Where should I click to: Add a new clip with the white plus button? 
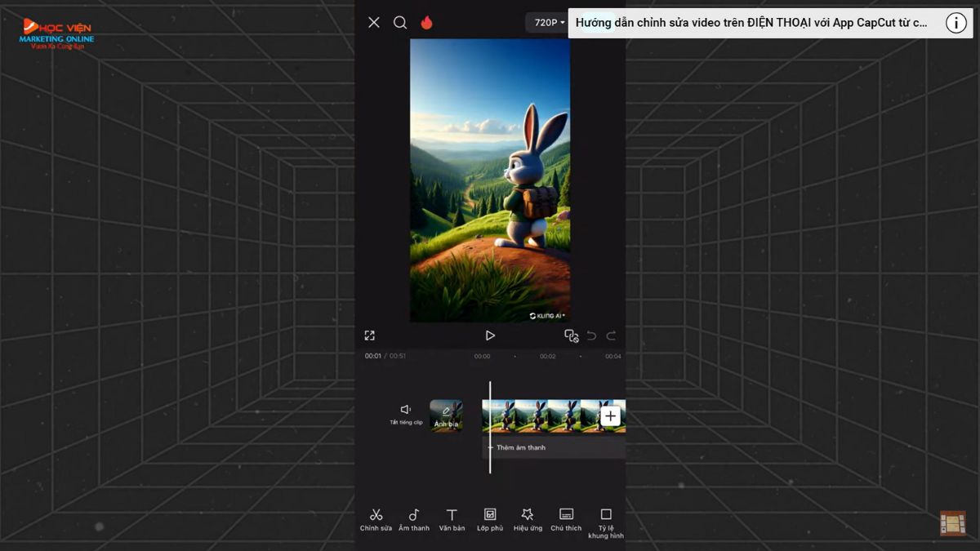tap(610, 416)
